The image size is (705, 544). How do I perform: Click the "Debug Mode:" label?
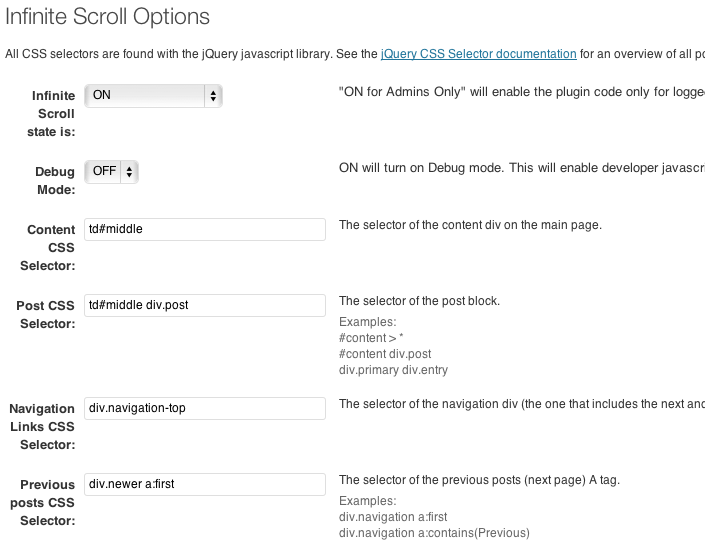pos(55,181)
